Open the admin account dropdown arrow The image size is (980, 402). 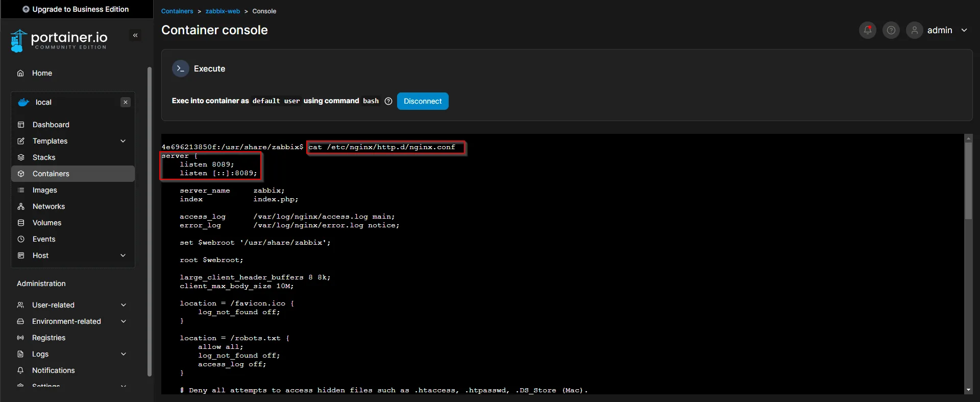(964, 30)
